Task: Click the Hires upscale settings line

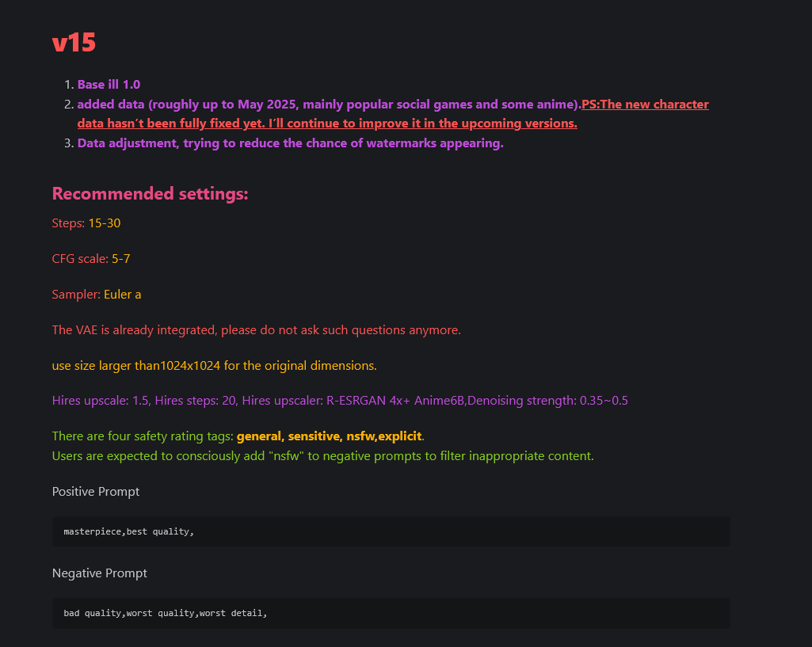Action: coord(340,401)
